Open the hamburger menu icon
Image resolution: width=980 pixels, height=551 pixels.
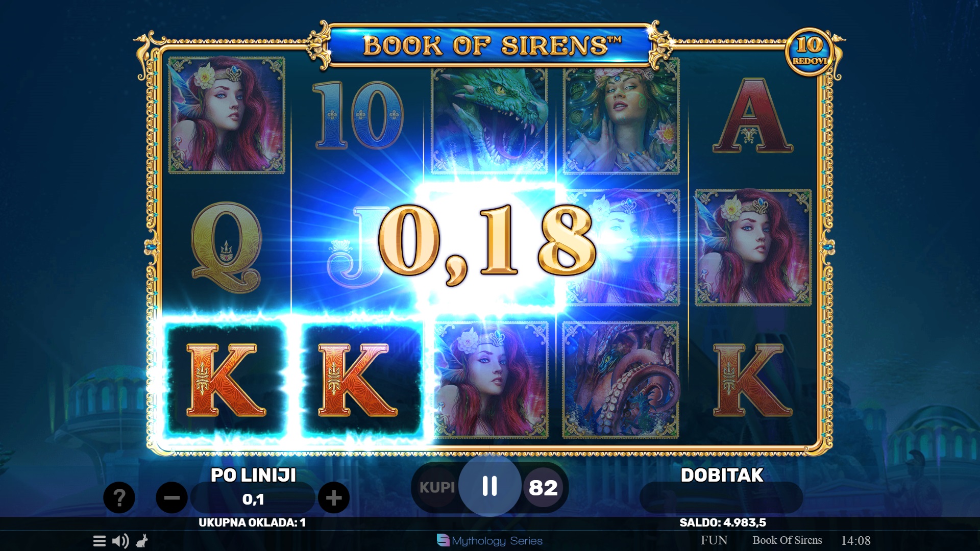coord(100,541)
